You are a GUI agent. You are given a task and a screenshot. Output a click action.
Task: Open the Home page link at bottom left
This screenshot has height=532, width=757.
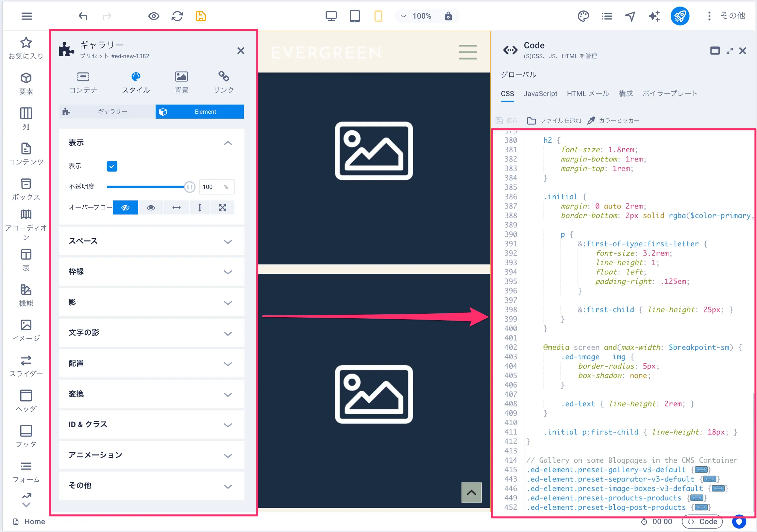[x=29, y=522]
